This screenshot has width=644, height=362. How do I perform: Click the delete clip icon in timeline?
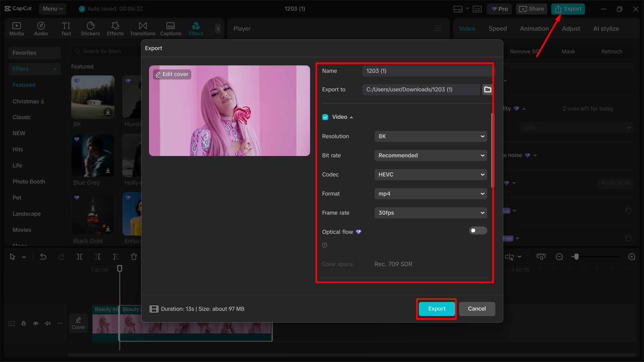pos(134,256)
